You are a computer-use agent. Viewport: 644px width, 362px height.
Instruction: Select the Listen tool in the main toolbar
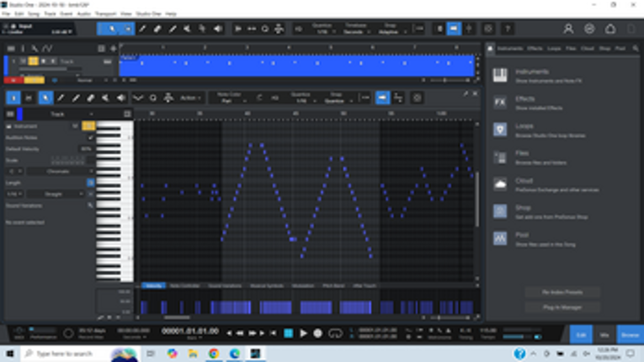pos(218,29)
